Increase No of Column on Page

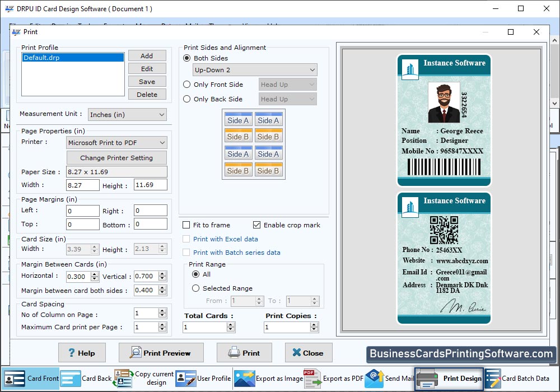(162, 311)
